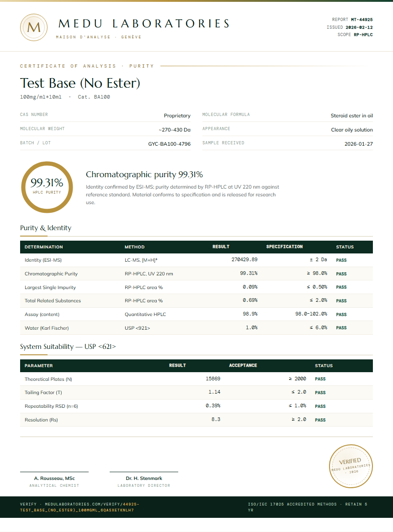Select Largest Single Impurity row label
This screenshot has height=532, width=393.
tap(50, 287)
